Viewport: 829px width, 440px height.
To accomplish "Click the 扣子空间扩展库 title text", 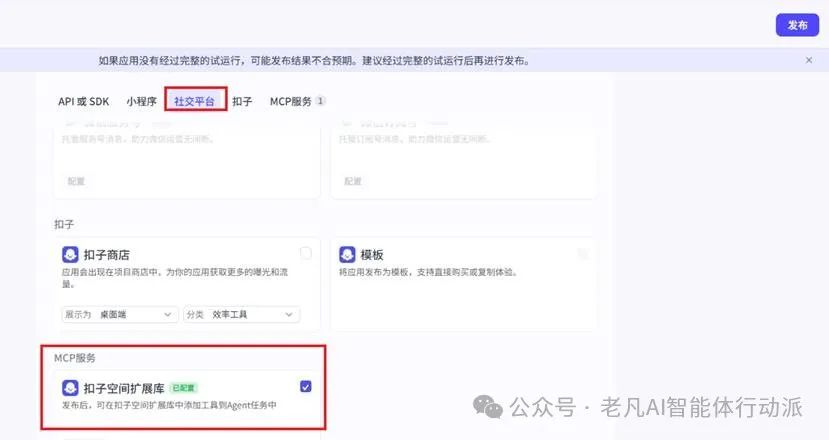I will pyautogui.click(x=124, y=389).
